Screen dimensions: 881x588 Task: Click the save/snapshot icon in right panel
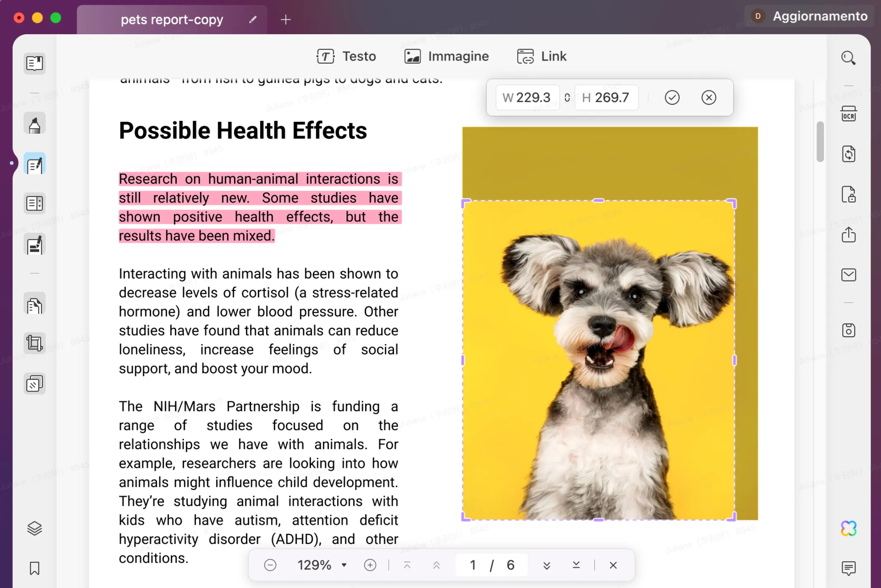tap(849, 330)
